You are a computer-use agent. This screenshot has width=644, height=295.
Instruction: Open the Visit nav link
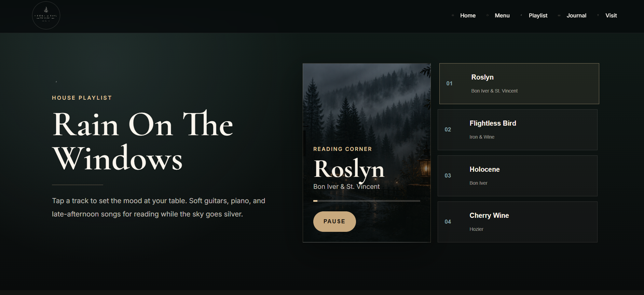[611, 15]
